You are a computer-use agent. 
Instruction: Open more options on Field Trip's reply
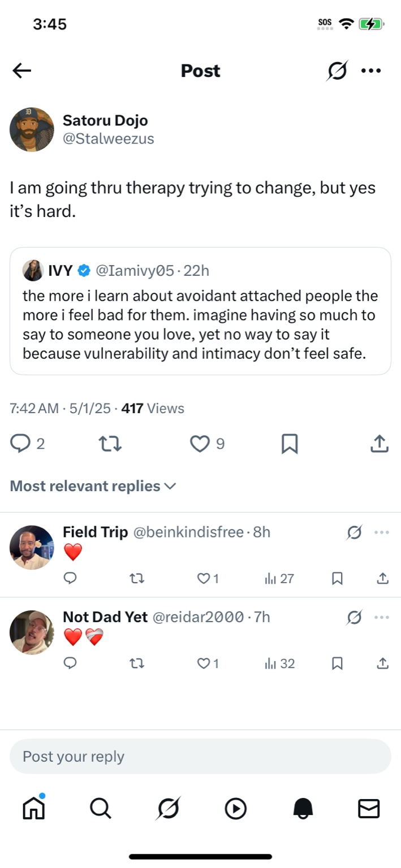coord(382,532)
